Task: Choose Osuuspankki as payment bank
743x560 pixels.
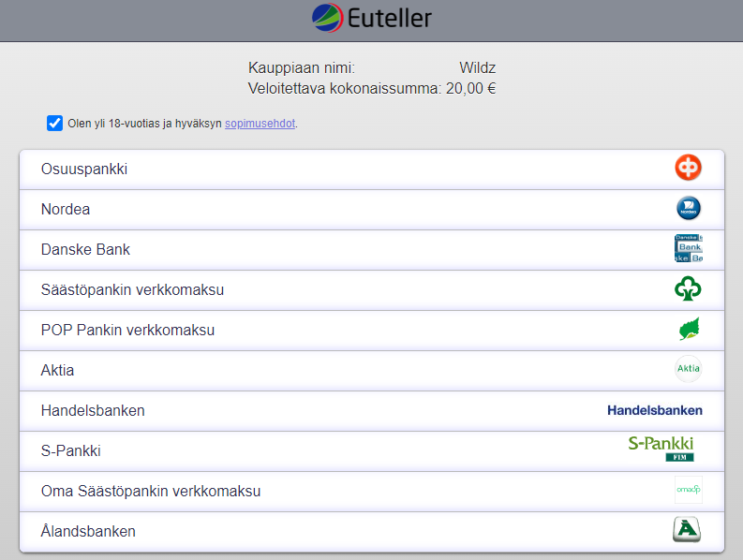Action: click(372, 169)
